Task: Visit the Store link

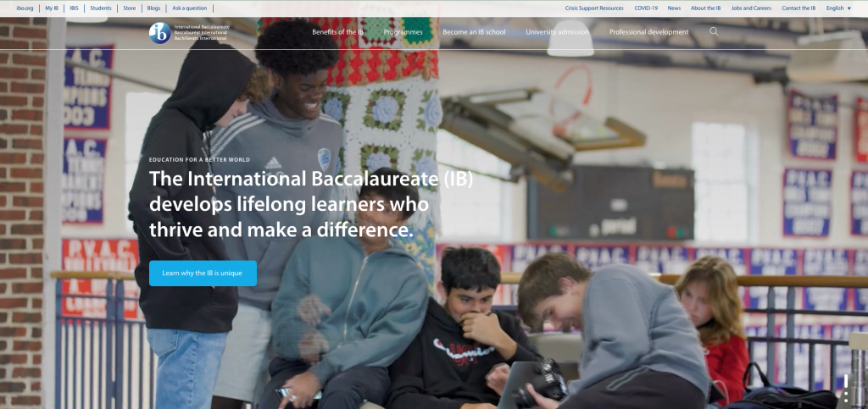Action: coord(130,8)
